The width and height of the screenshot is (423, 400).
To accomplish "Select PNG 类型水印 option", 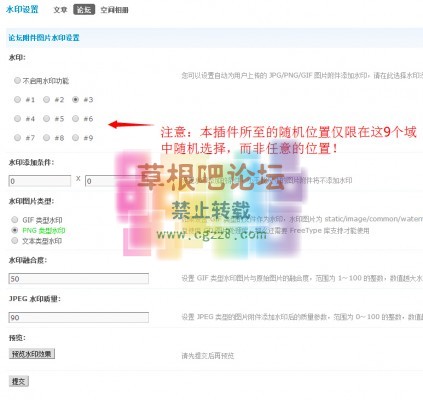I will pyautogui.click(x=15, y=230).
